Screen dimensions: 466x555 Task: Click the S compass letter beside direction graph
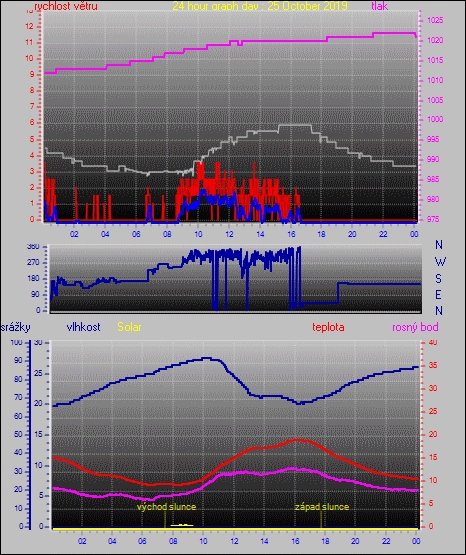438,279
